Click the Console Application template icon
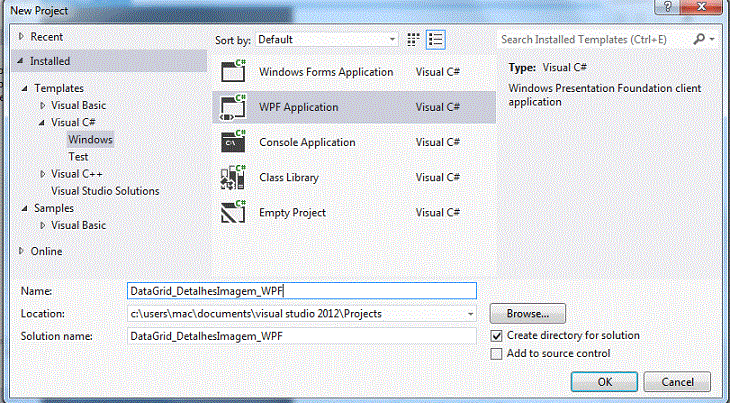The width and height of the screenshot is (730, 403). pyautogui.click(x=233, y=142)
